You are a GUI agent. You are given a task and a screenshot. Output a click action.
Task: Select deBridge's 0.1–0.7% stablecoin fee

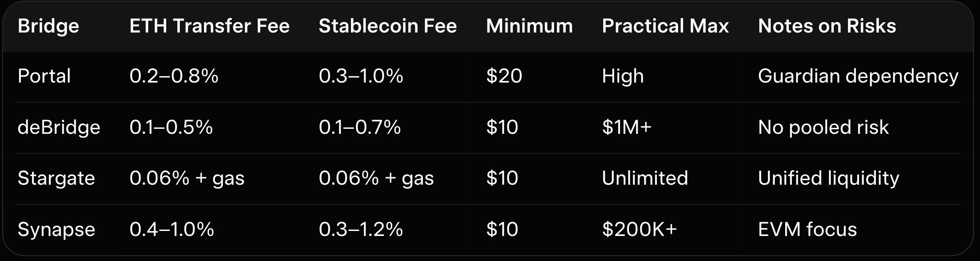click(x=360, y=128)
